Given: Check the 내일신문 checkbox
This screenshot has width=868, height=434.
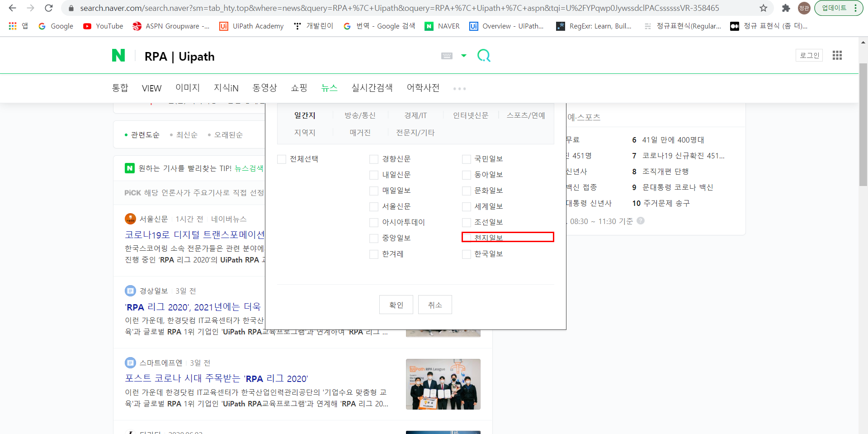Looking at the screenshot, I should [374, 175].
